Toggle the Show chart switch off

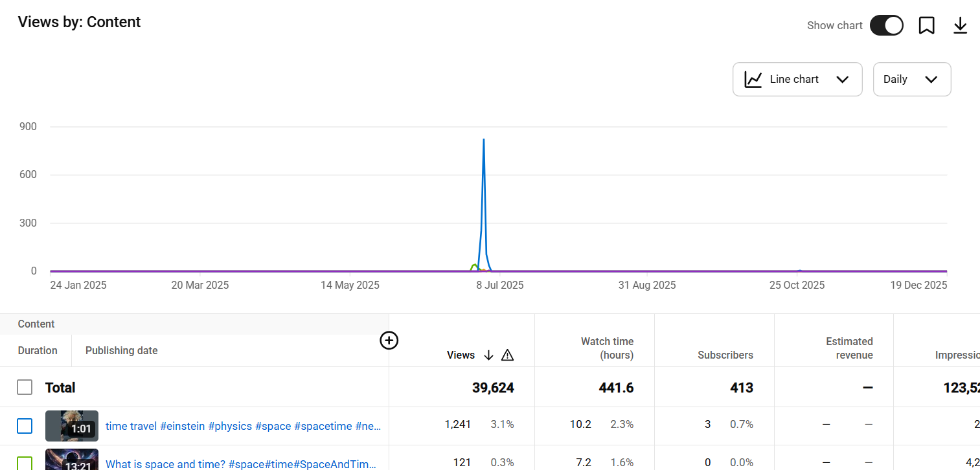(886, 26)
